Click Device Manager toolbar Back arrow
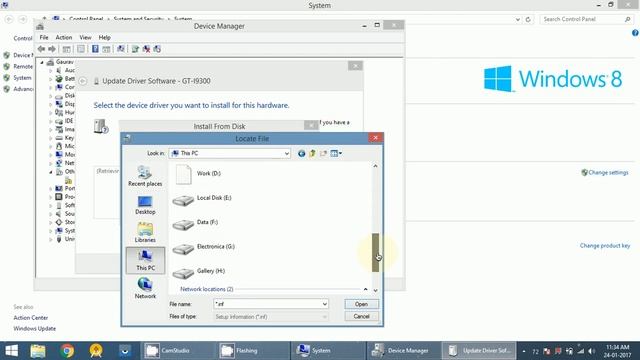 click(x=41, y=49)
